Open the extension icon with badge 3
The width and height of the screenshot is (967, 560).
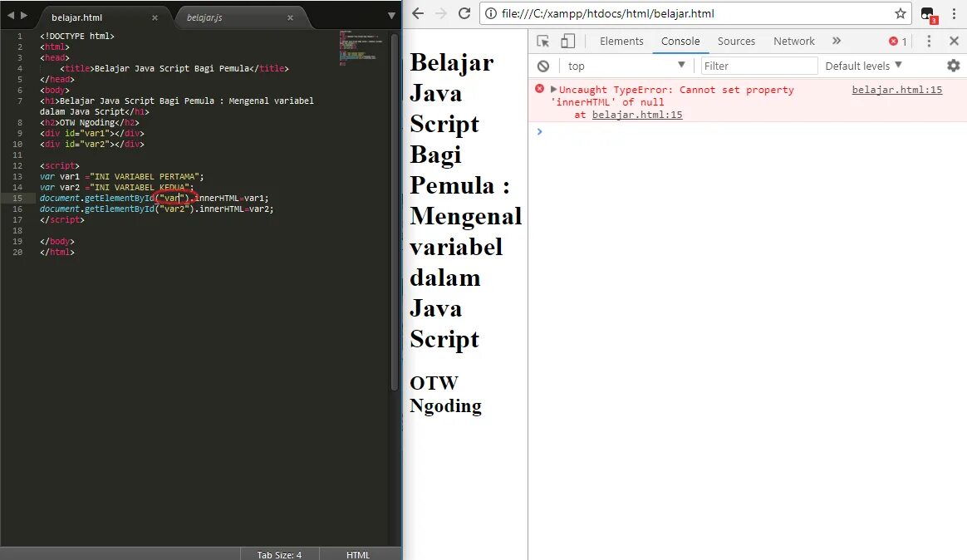[928, 15]
